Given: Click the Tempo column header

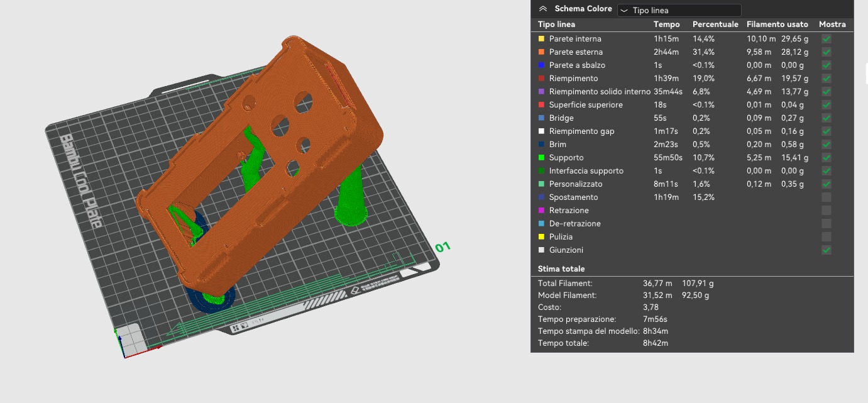Looking at the screenshot, I should (666, 25).
